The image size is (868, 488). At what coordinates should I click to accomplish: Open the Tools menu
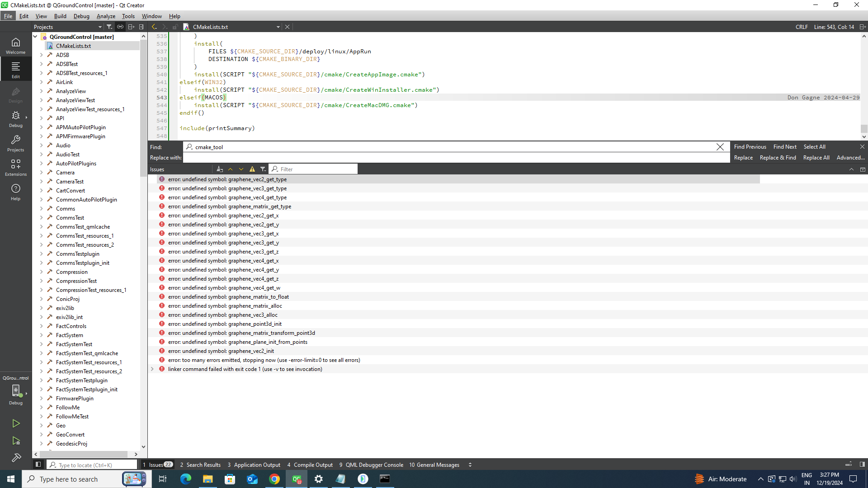click(128, 16)
